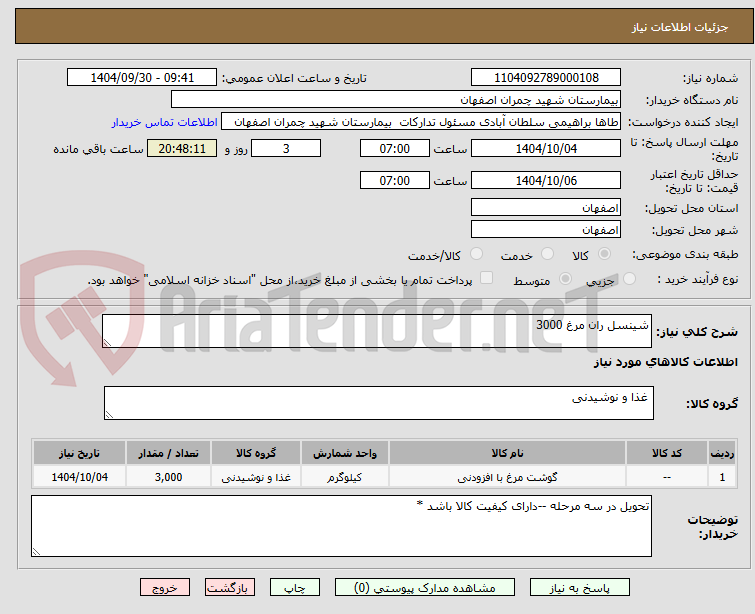Click the تاریخ نیاز column header
The height and width of the screenshot is (614, 755).
(x=79, y=453)
